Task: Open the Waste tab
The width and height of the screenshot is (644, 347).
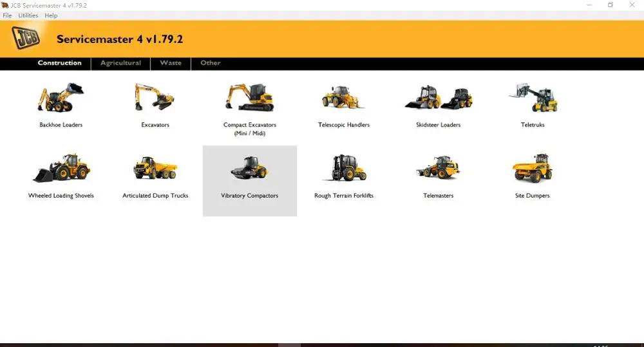Action: pyautogui.click(x=171, y=63)
